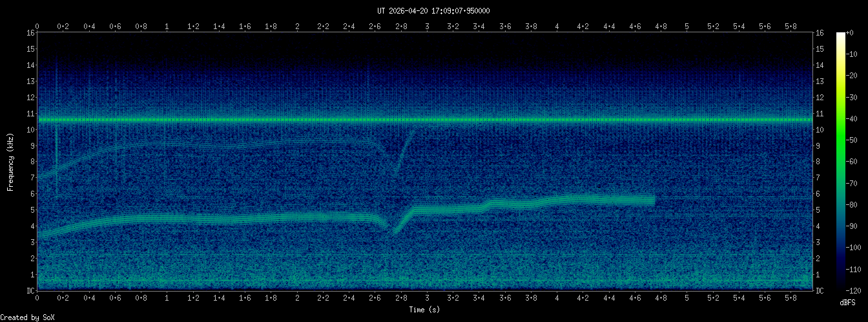Click the UT timestamp title at top

[433, 11]
